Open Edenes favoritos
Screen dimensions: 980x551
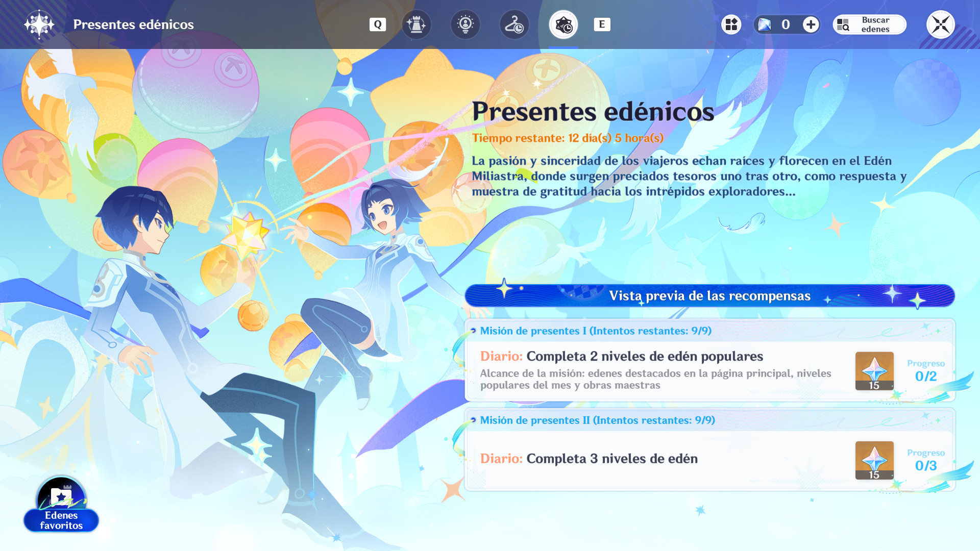pyautogui.click(x=61, y=505)
